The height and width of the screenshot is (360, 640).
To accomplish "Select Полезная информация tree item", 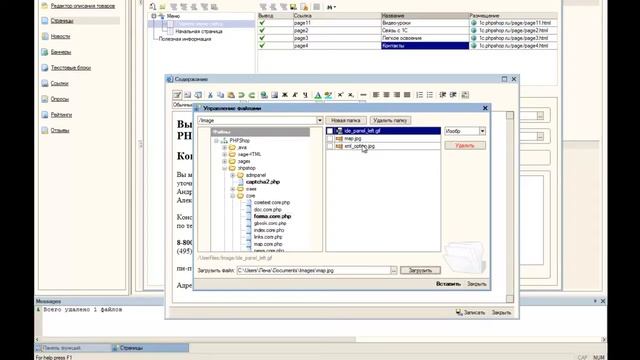I will (185, 39).
